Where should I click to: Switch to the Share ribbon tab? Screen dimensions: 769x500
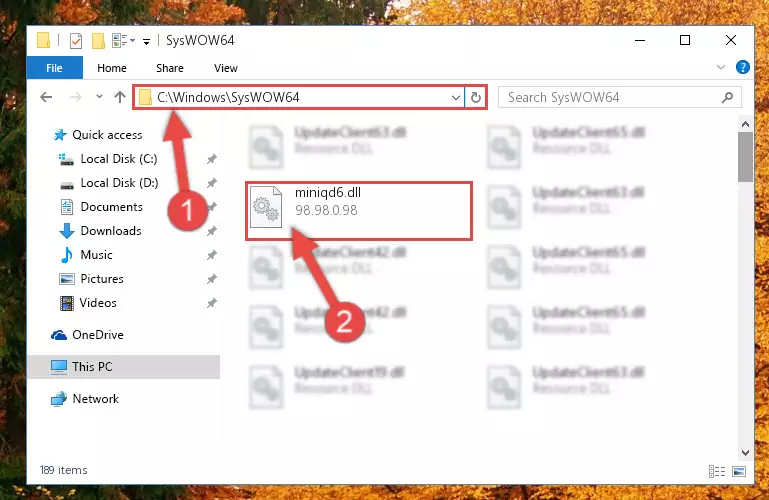[x=170, y=68]
